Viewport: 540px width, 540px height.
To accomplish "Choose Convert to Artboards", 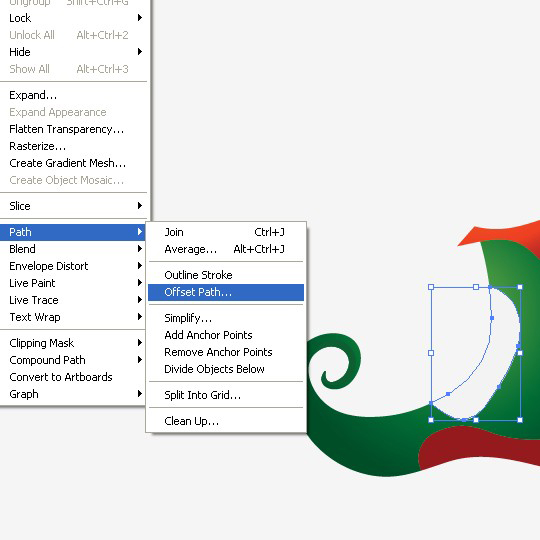I will [x=73, y=377].
